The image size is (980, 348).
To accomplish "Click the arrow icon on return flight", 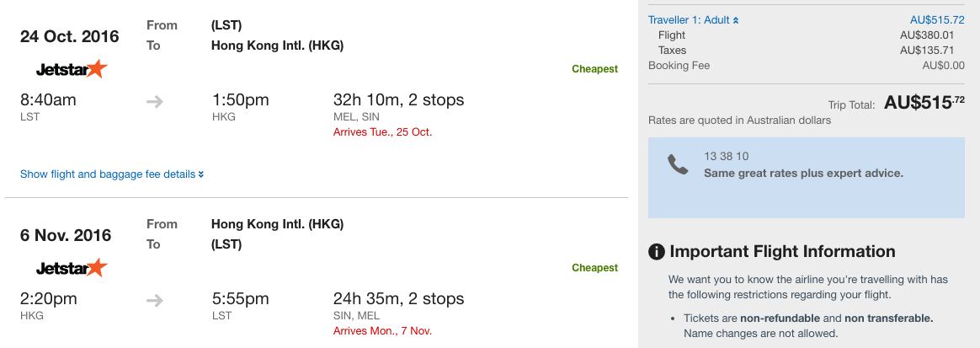I will pos(155,301).
